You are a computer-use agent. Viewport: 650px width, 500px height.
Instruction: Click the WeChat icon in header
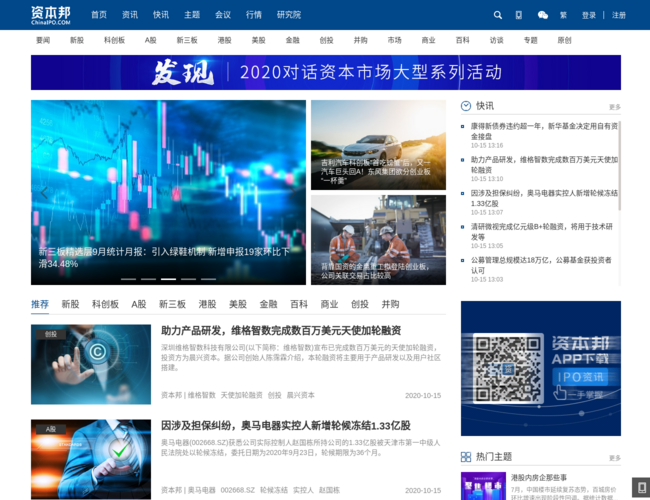543,15
